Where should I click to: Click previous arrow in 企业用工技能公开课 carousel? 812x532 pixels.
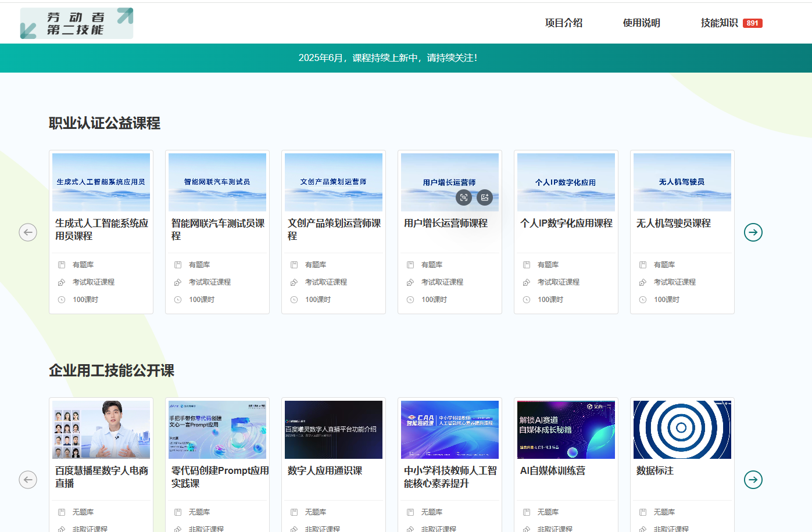(x=28, y=480)
